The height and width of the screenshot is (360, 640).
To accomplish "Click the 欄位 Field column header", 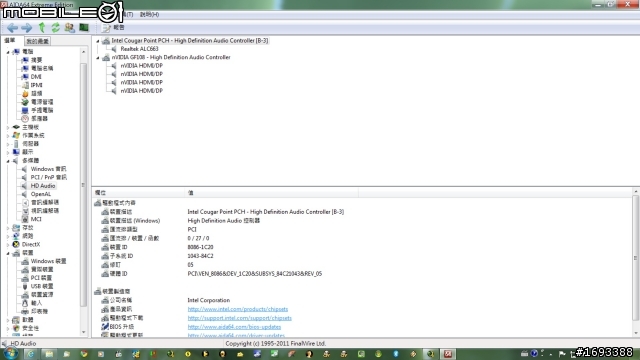I will coord(139,193).
